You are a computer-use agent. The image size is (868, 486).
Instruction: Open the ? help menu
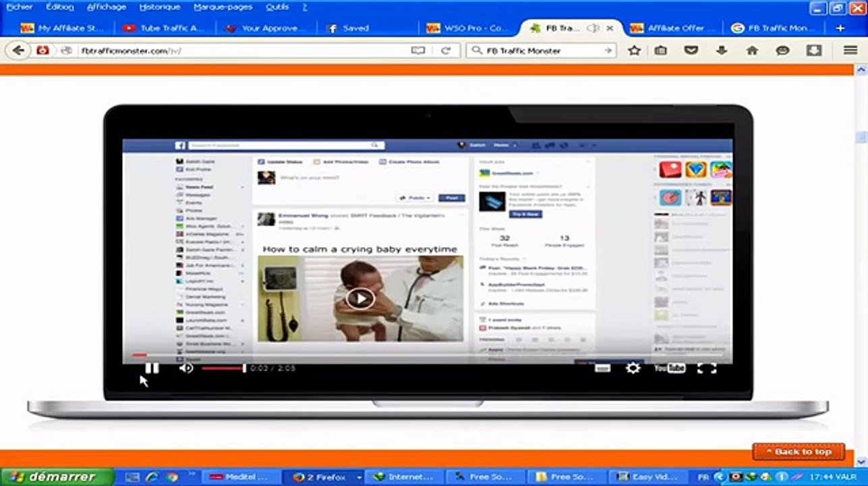click(305, 7)
